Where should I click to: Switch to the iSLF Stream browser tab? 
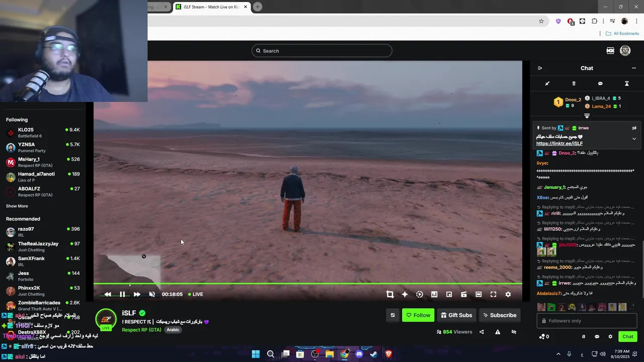click(211, 7)
